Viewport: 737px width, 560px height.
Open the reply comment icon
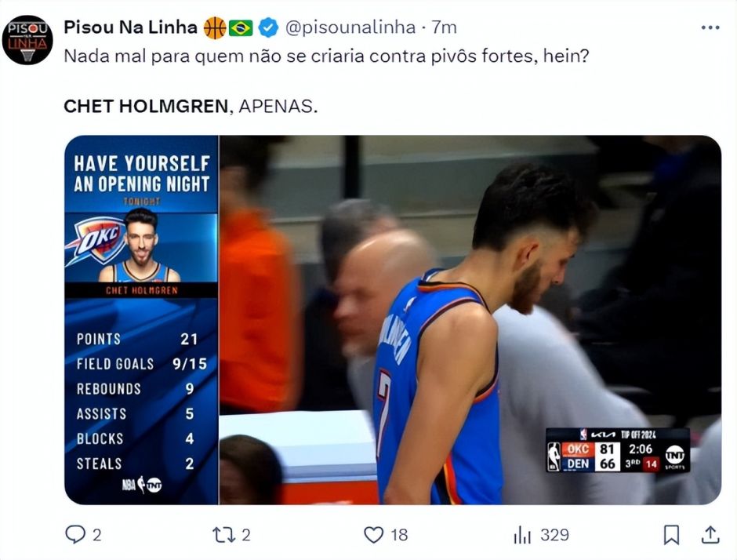click(75, 535)
